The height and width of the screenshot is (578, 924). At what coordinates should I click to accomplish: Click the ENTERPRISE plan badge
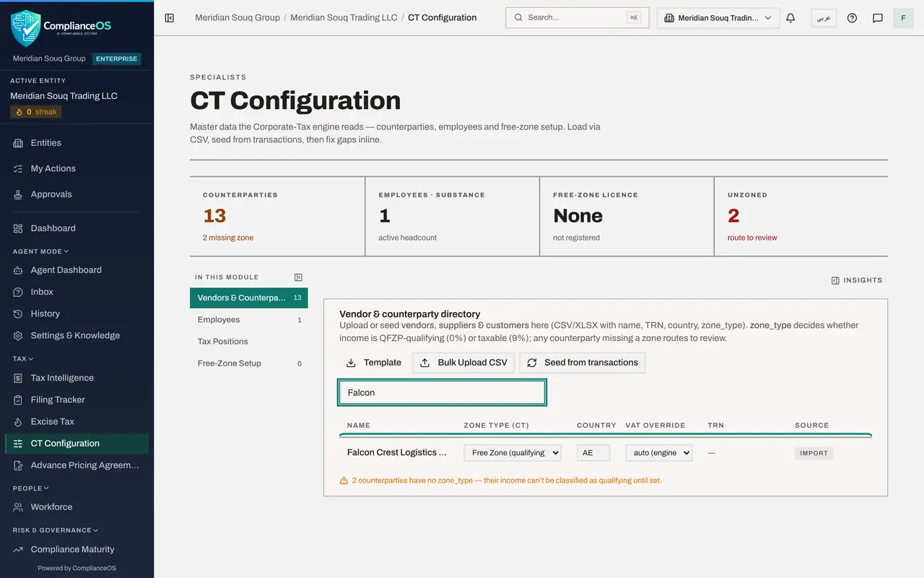pos(116,59)
